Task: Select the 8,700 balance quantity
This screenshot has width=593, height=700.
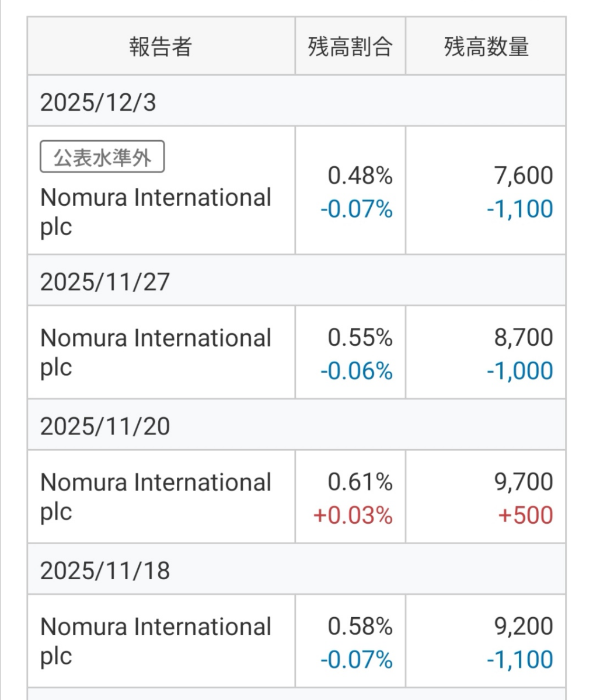Action: coord(524,338)
